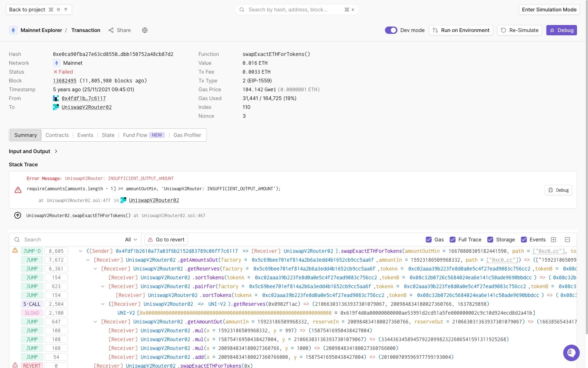588x368 pixels.
Task: Collapse the getReserves factory trace row
Action: click(x=95, y=269)
